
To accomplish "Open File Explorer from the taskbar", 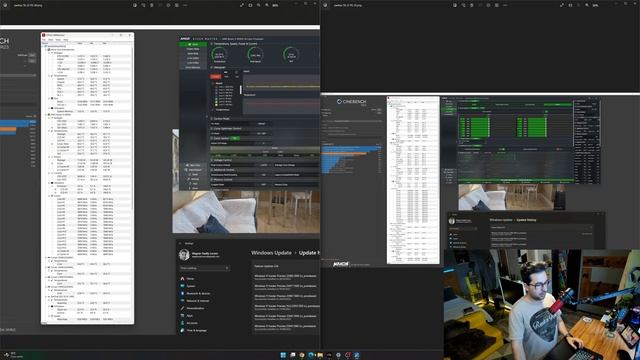I will coord(320,355).
